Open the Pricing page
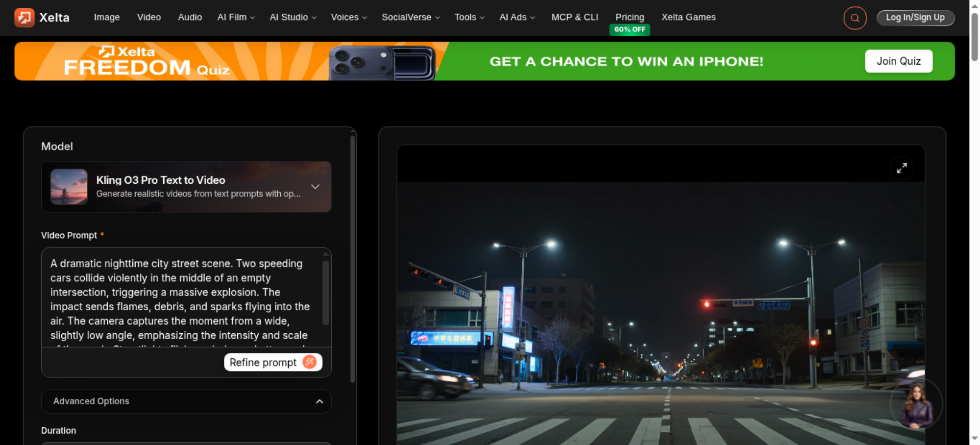This screenshot has width=980, height=445. tap(630, 17)
